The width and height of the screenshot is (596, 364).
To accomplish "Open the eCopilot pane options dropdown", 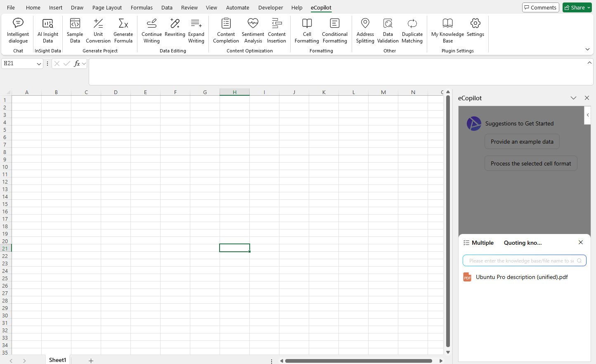I will tap(573, 98).
